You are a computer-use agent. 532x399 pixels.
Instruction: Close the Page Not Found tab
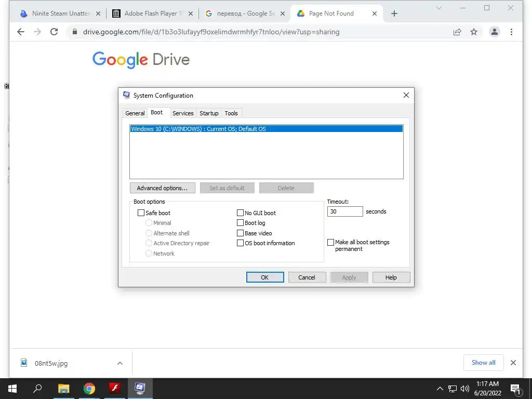pos(375,14)
